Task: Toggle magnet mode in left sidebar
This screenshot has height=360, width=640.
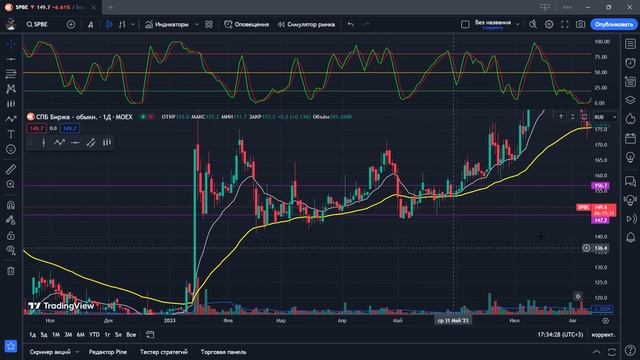Action: click(x=11, y=204)
